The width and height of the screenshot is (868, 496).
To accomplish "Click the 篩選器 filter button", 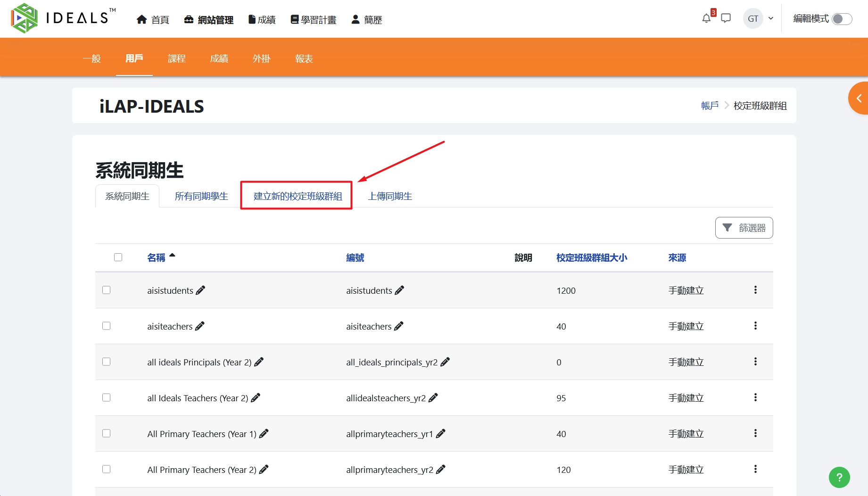I will click(x=744, y=228).
